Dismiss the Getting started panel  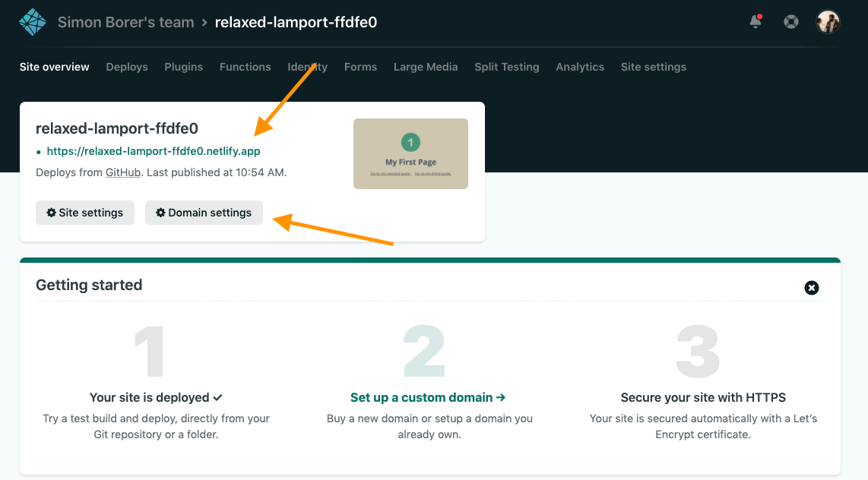tap(812, 288)
